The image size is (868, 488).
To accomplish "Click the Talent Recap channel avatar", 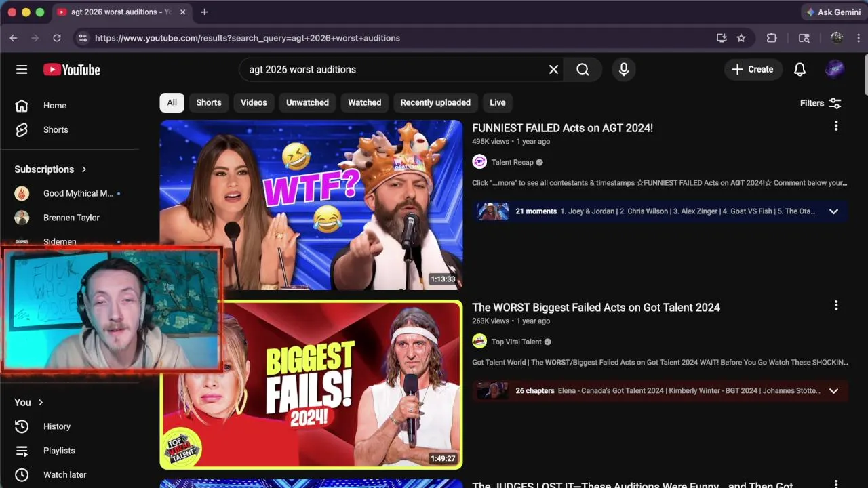I will pyautogui.click(x=479, y=162).
